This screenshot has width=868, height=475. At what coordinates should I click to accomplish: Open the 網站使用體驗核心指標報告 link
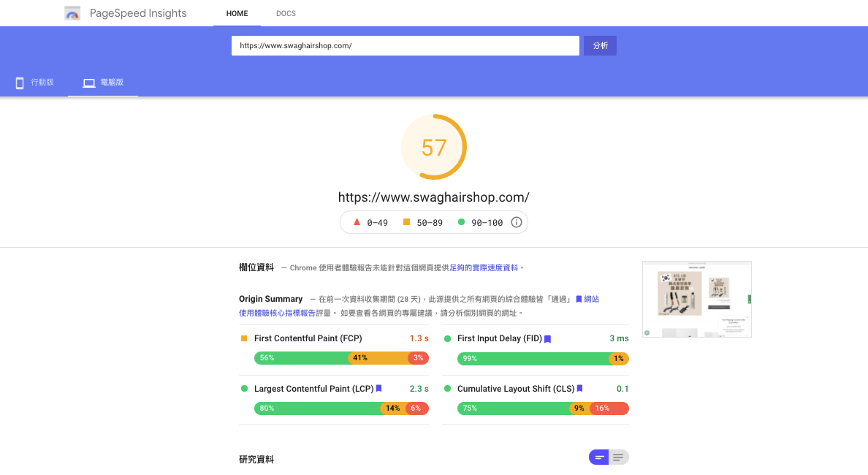pos(277,313)
